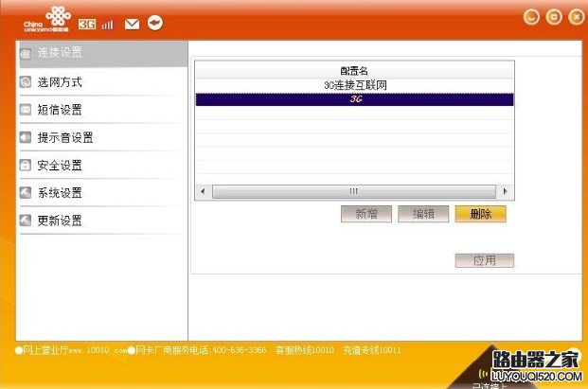Click the 更新设置 icon

[26, 221]
